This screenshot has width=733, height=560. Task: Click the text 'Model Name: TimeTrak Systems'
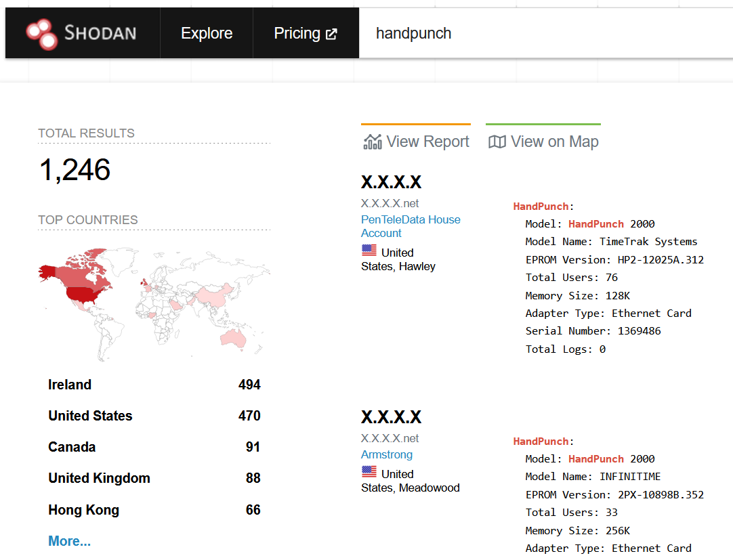click(611, 242)
